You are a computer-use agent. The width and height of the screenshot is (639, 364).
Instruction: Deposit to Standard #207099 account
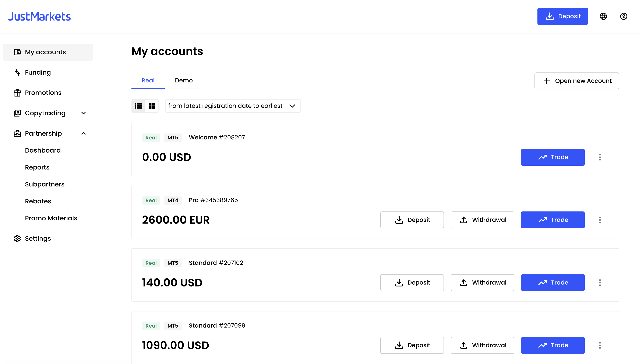click(412, 346)
